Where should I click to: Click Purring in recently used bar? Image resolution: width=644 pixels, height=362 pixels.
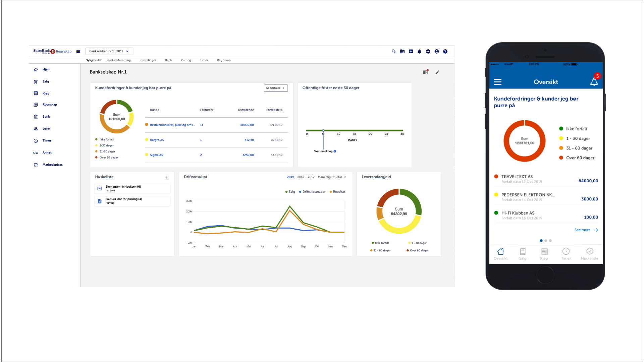(x=186, y=60)
